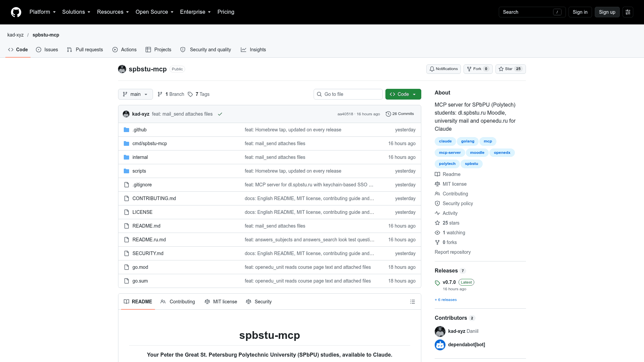Open the global navigation settings icon
The height and width of the screenshot is (362, 644).
point(628,12)
